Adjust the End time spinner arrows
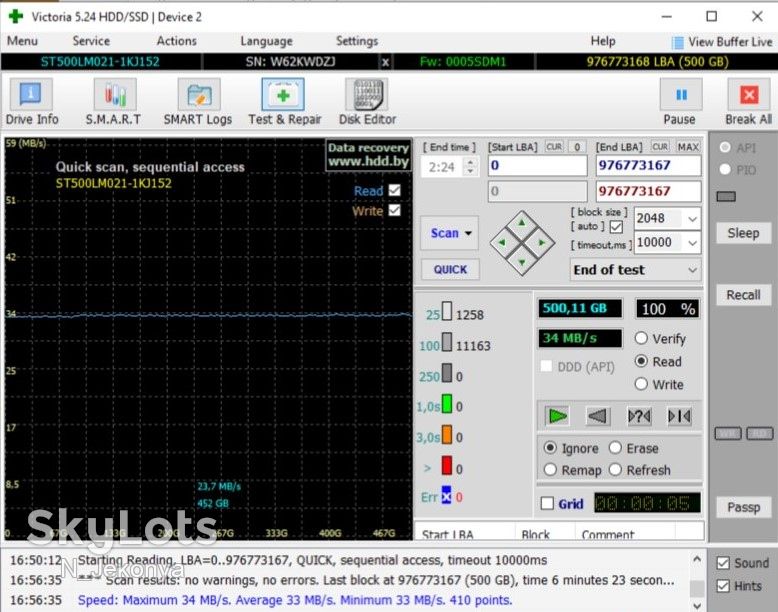Image resolution: width=778 pixels, height=612 pixels. [470, 166]
